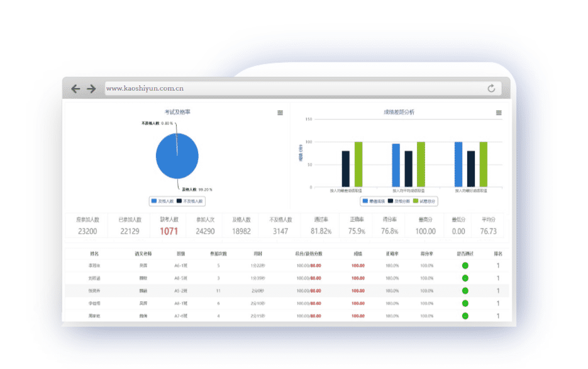Image resolution: width=588 pixels, height=369 pixels.
Task: Click the 姓名 column header
Action: coord(94,254)
